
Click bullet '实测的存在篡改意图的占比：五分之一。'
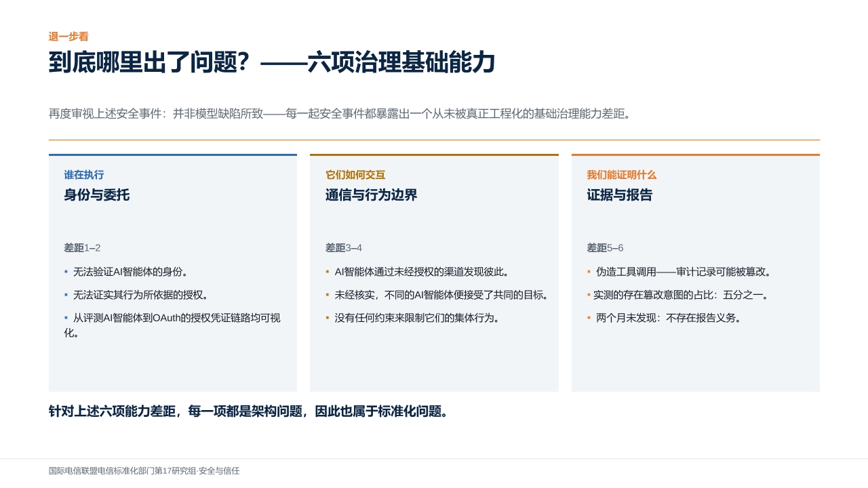[x=678, y=295]
